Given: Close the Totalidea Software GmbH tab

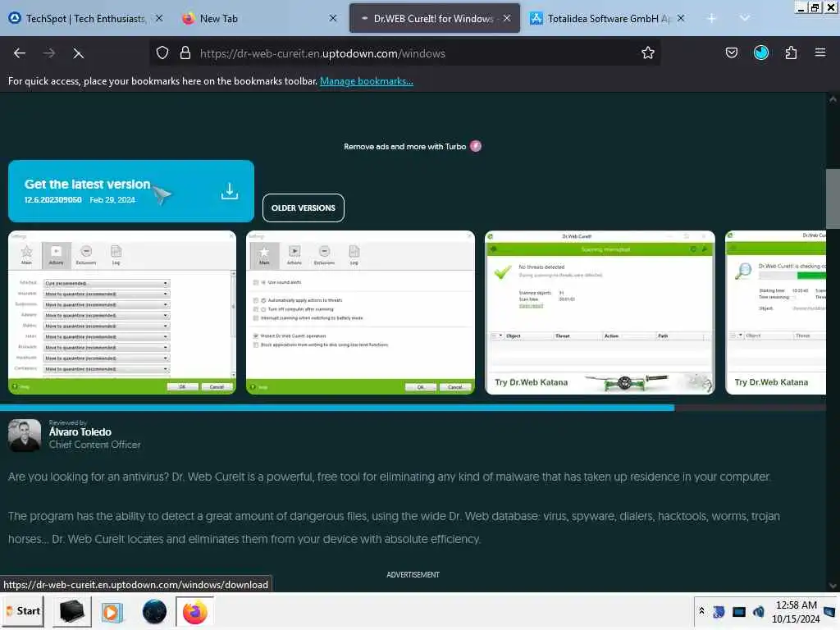Looking at the screenshot, I should [680, 18].
